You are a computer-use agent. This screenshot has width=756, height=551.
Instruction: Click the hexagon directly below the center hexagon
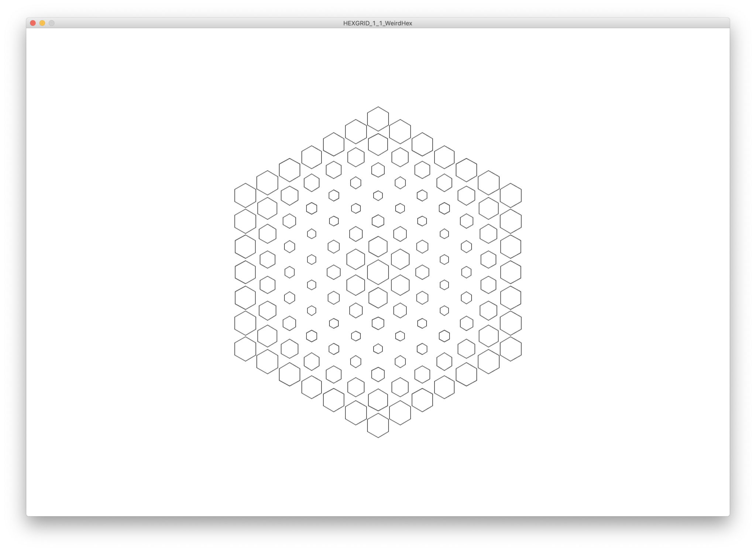378,298
